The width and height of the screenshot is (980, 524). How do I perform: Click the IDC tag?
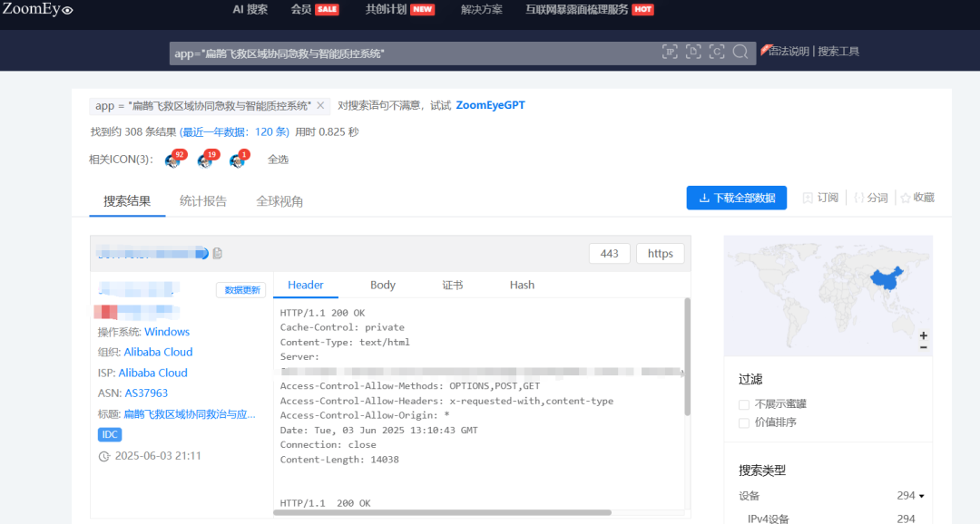(110, 434)
